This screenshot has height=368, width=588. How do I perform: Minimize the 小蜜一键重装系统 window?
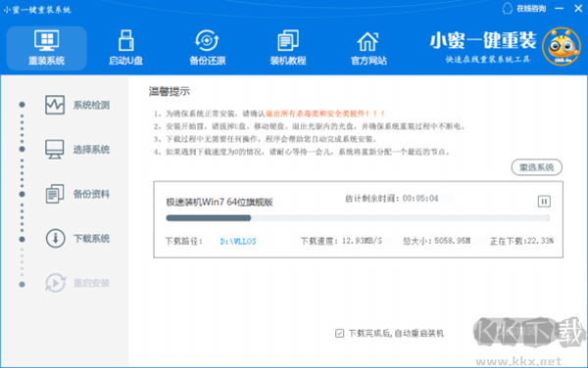[560, 8]
